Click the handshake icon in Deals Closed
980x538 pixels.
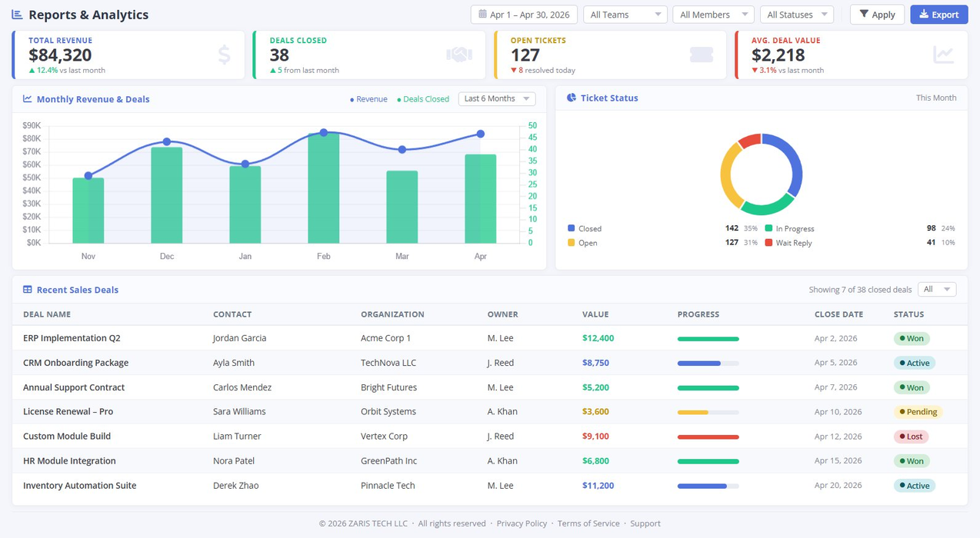click(459, 55)
